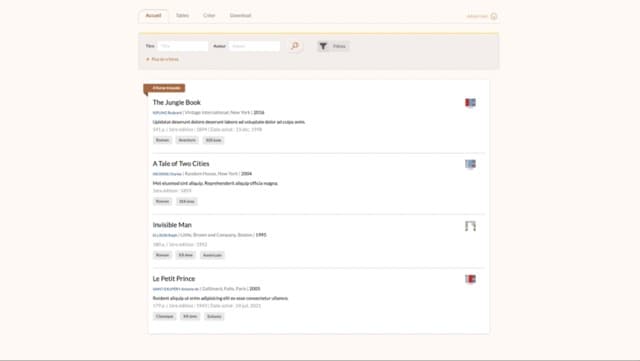Image resolution: width=640 pixels, height=361 pixels.
Task: Select the first tag under Invisible Man
Action: [x=162, y=255]
